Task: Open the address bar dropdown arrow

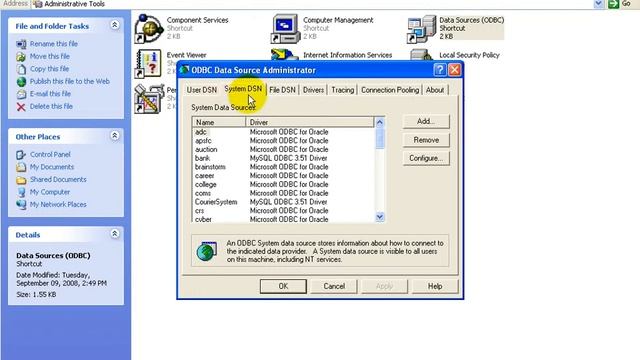Action: point(598,4)
